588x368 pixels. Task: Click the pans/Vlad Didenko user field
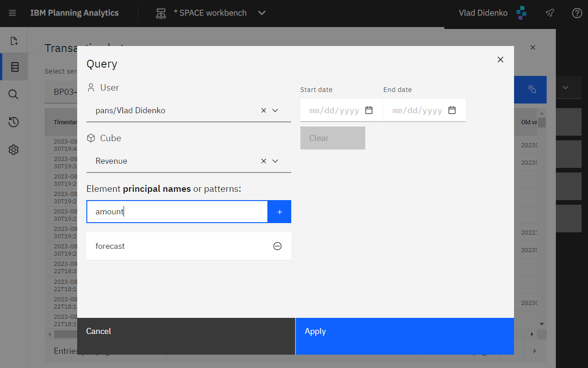pos(189,110)
